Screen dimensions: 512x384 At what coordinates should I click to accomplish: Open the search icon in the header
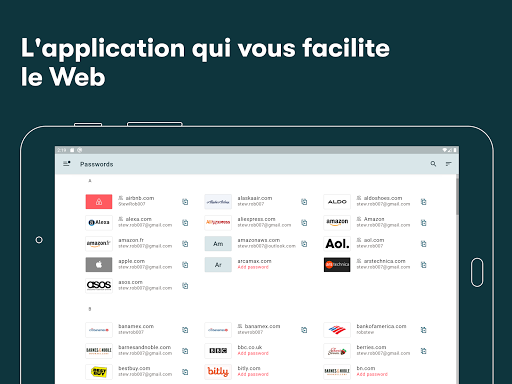tap(433, 164)
